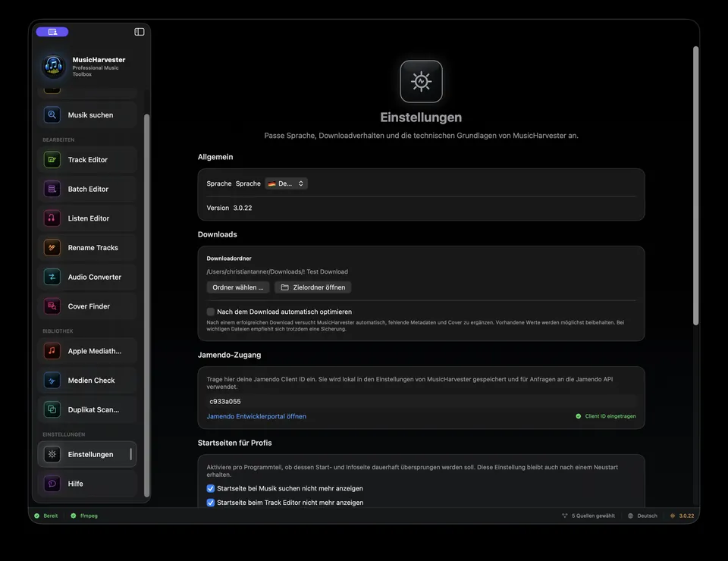728x561 pixels.
Task: Click the purple window mode pill icon
Action: [x=52, y=32]
